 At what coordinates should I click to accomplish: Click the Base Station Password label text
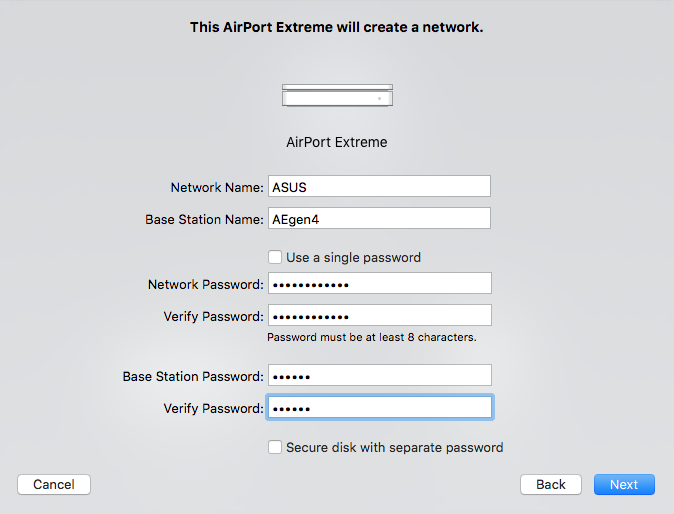click(193, 377)
